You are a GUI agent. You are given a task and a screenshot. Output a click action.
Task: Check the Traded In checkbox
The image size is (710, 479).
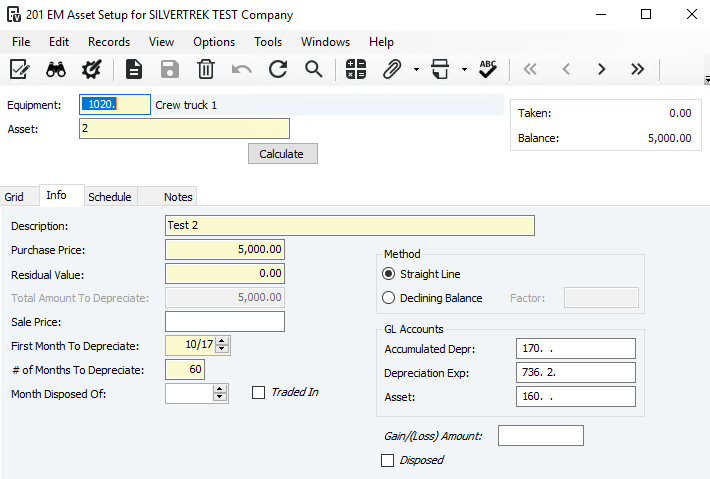[x=259, y=393]
